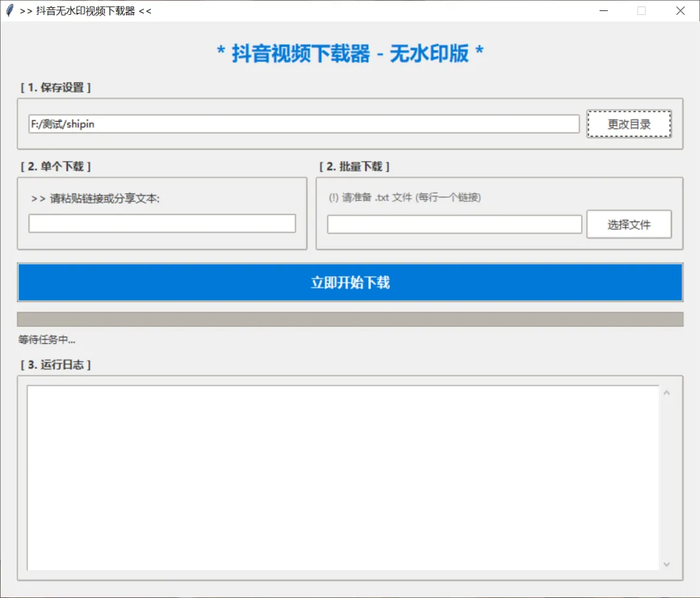700x598 pixels.
Task: Click the [ 2. 单个下载 ] section label
Action: (56, 167)
